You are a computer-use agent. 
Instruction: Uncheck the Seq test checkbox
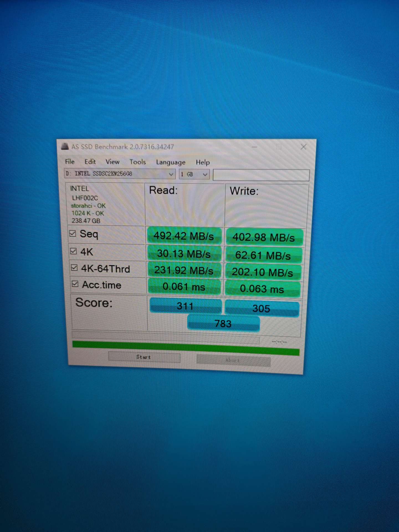(x=73, y=234)
